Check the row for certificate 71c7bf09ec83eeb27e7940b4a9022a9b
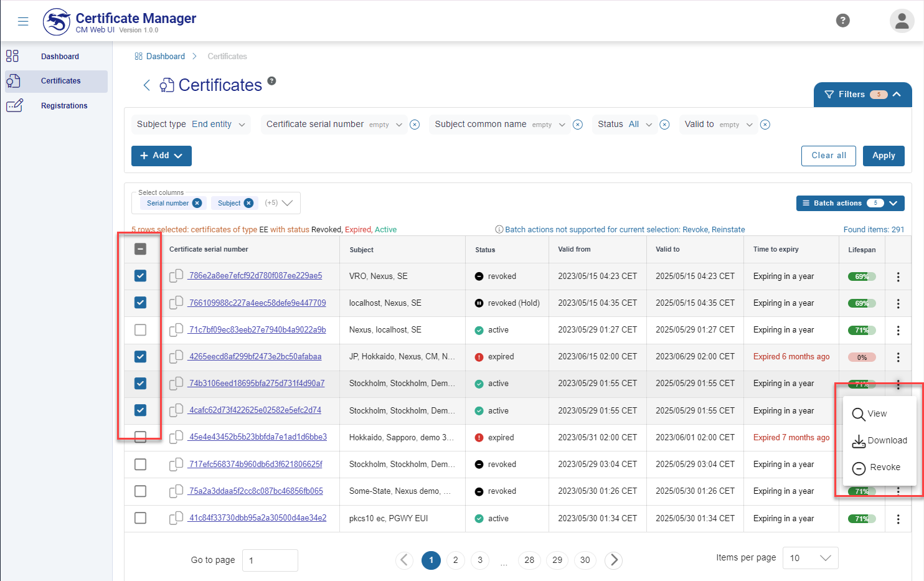Viewport: 924px width, 581px height. [141, 330]
